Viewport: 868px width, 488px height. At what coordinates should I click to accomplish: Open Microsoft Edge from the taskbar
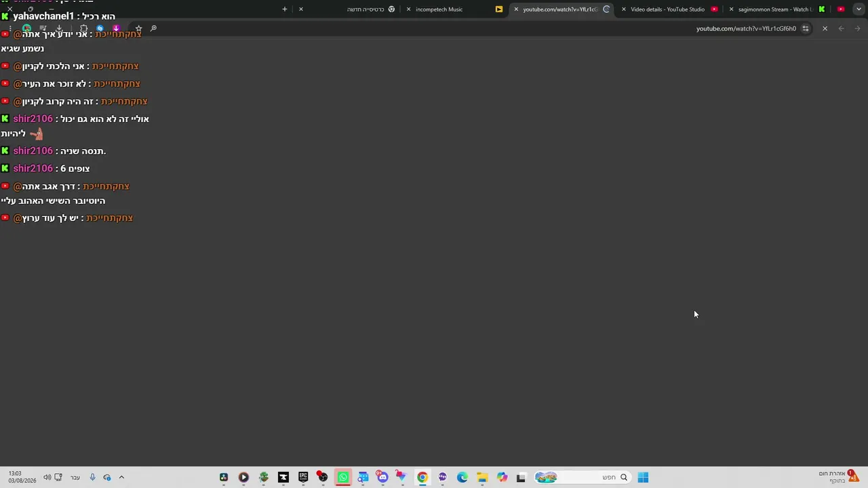[x=462, y=477]
